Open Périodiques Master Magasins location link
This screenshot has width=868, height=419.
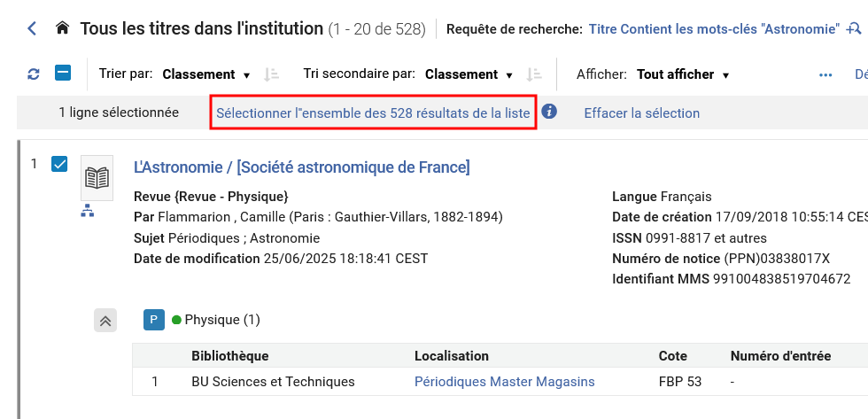(x=504, y=382)
